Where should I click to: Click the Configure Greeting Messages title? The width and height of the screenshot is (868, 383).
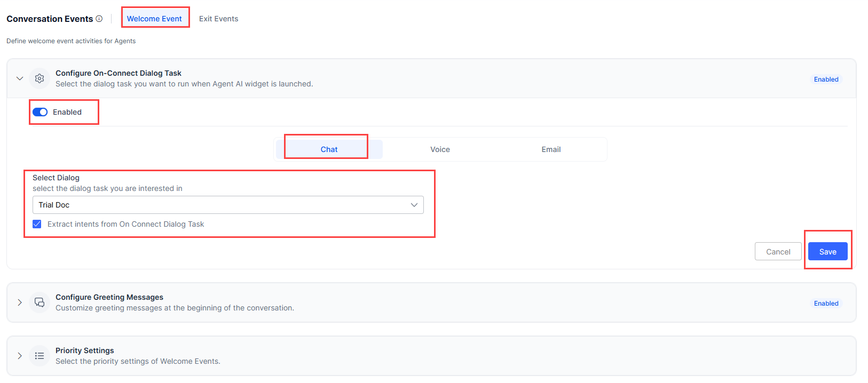(109, 297)
